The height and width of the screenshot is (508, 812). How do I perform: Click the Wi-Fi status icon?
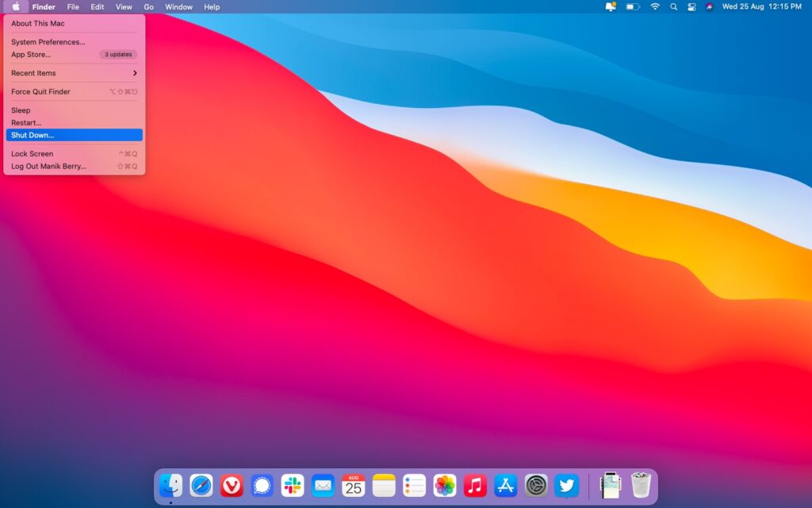point(655,7)
